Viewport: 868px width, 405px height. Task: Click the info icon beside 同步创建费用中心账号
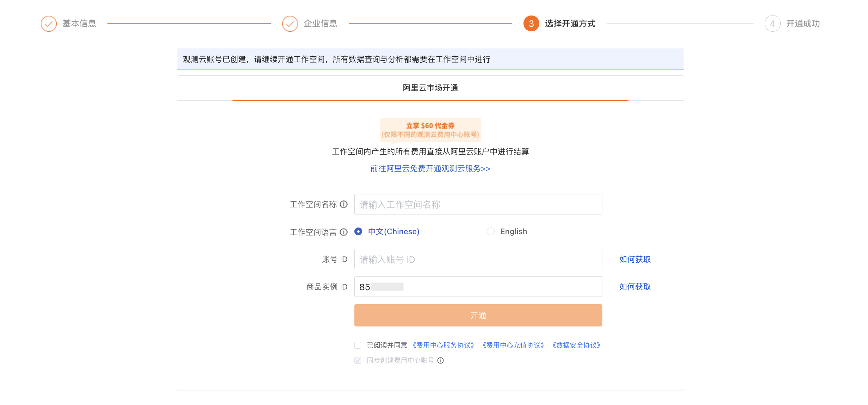[440, 360]
